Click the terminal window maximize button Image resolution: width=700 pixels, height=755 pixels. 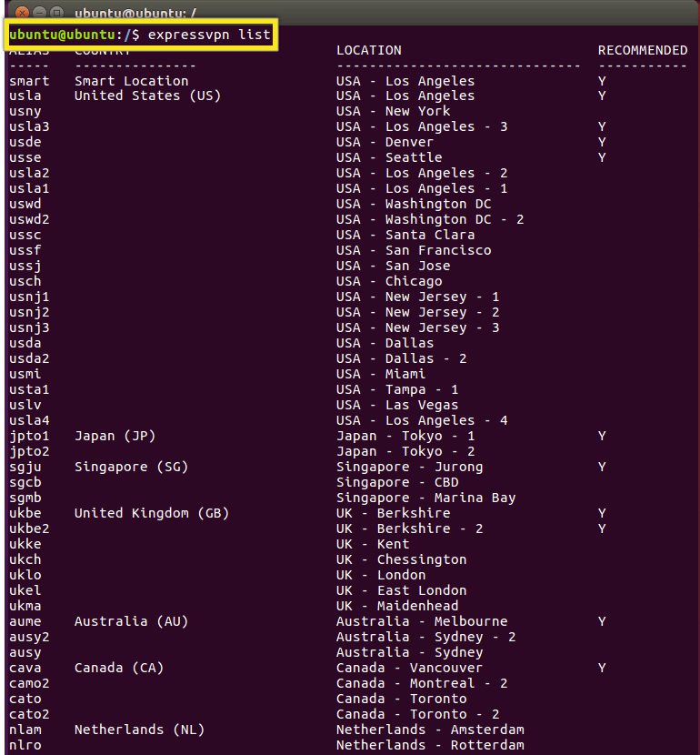[56, 13]
